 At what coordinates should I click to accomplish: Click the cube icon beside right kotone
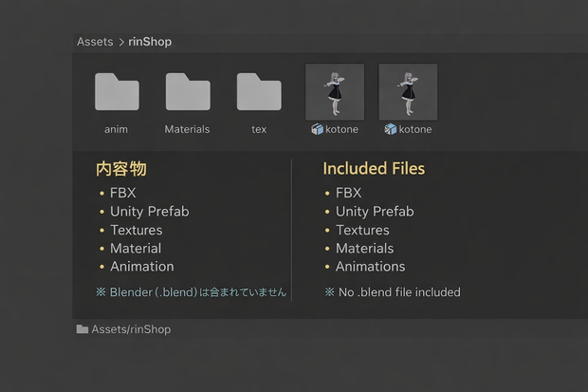point(391,129)
